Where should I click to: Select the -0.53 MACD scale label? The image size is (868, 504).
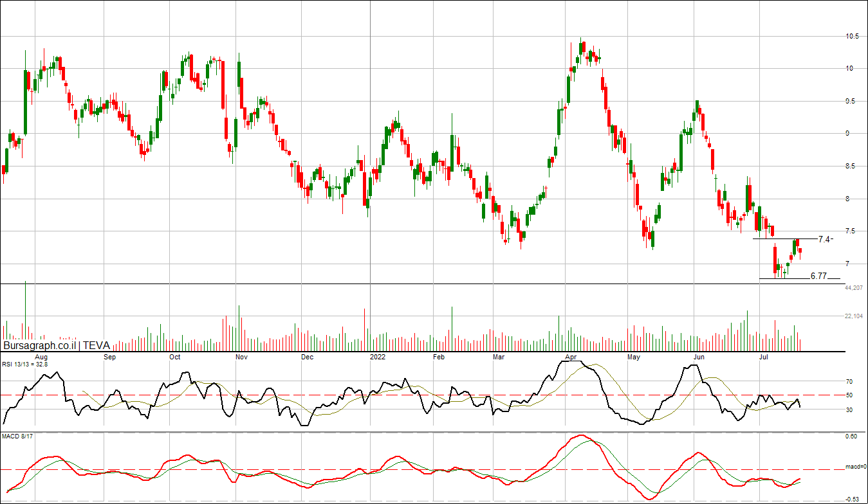coord(851,499)
